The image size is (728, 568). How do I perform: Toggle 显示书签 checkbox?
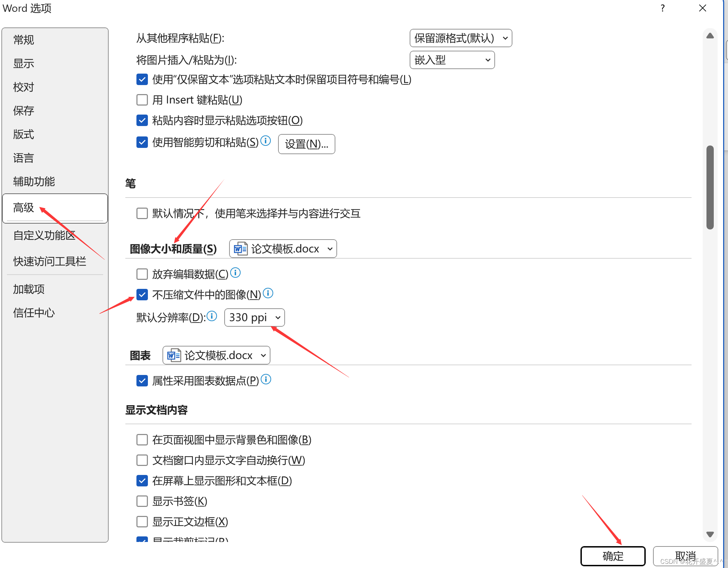[142, 501]
